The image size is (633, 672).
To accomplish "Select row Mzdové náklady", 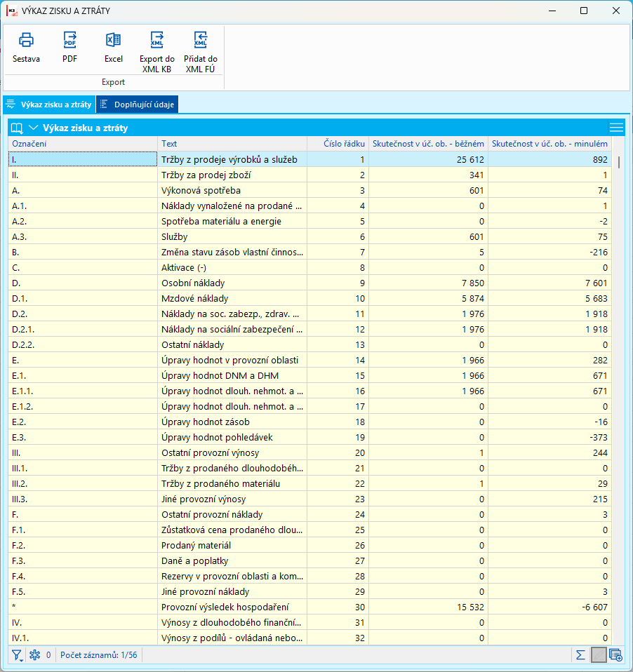I will point(309,298).
